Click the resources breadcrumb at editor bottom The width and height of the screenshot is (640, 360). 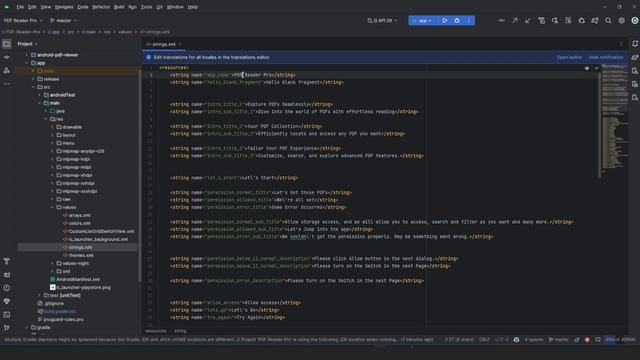click(156, 331)
